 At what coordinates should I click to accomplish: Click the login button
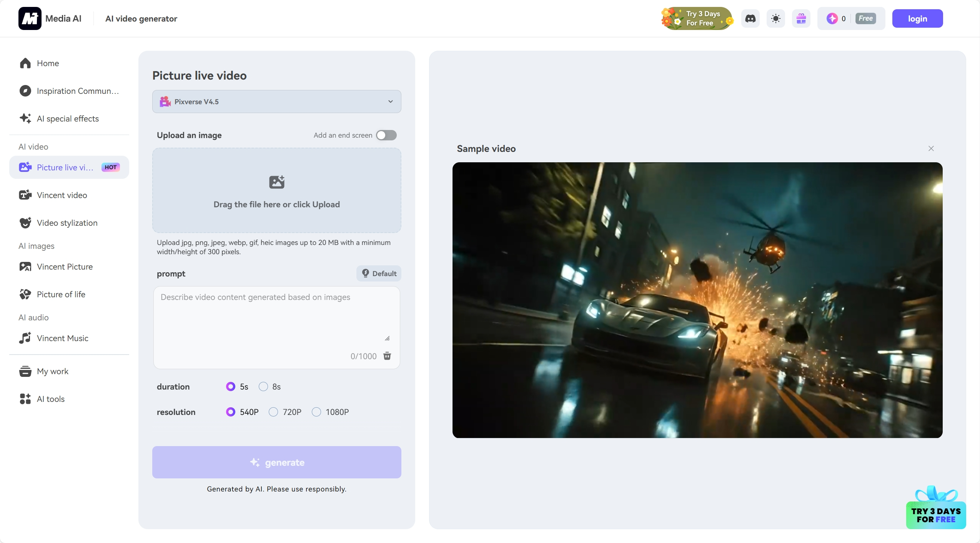click(917, 18)
